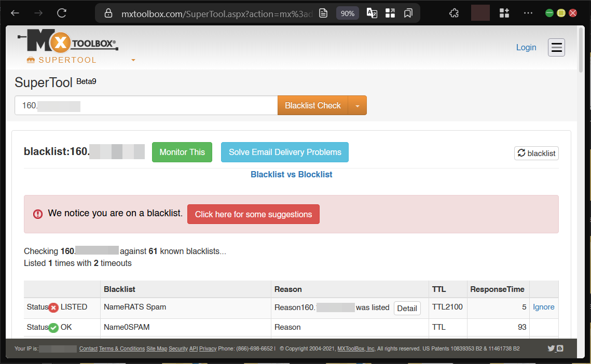
Task: Click the Detail button for the NameRATS listing
Action: point(407,308)
